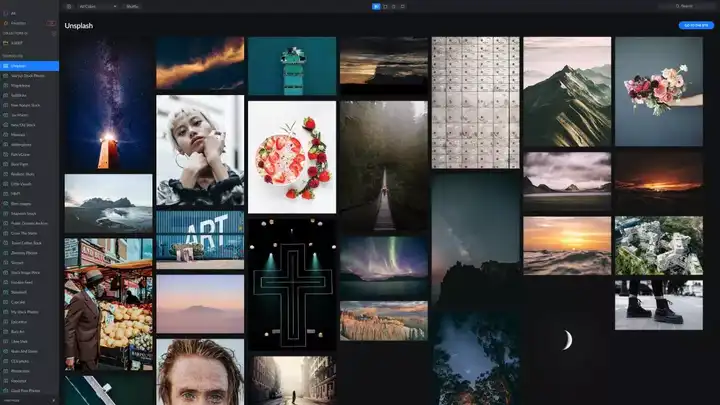Open the Public Domain Archive source
Image resolution: width=720 pixels, height=405 pixels.
pyautogui.click(x=29, y=223)
